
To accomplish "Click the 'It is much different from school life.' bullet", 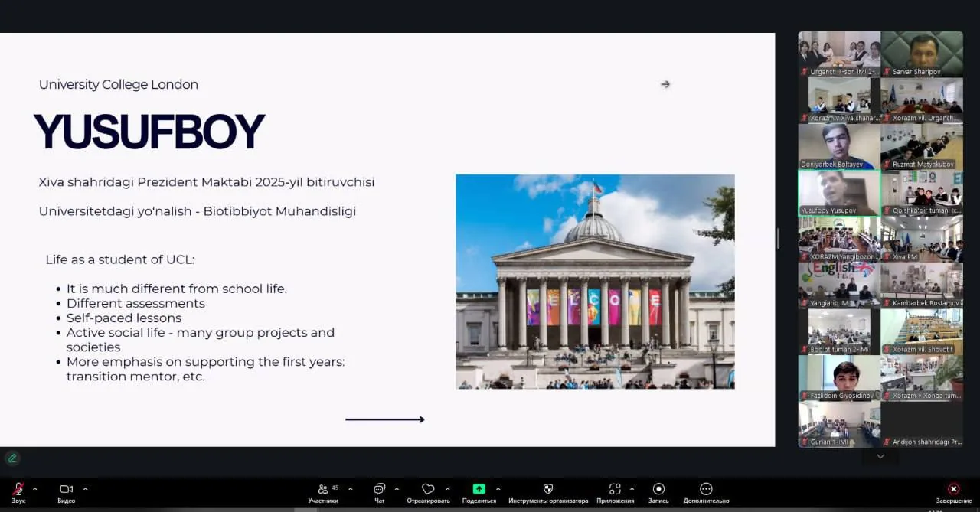I will [x=177, y=289].
